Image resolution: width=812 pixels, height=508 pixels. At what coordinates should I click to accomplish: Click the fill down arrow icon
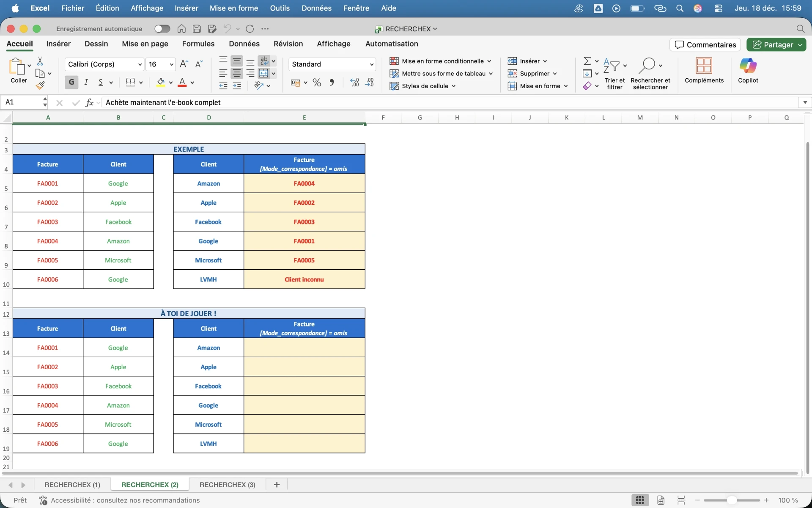[x=587, y=74]
